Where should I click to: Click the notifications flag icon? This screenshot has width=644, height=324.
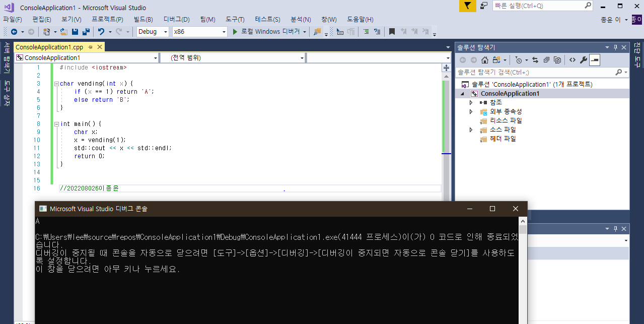point(467,6)
